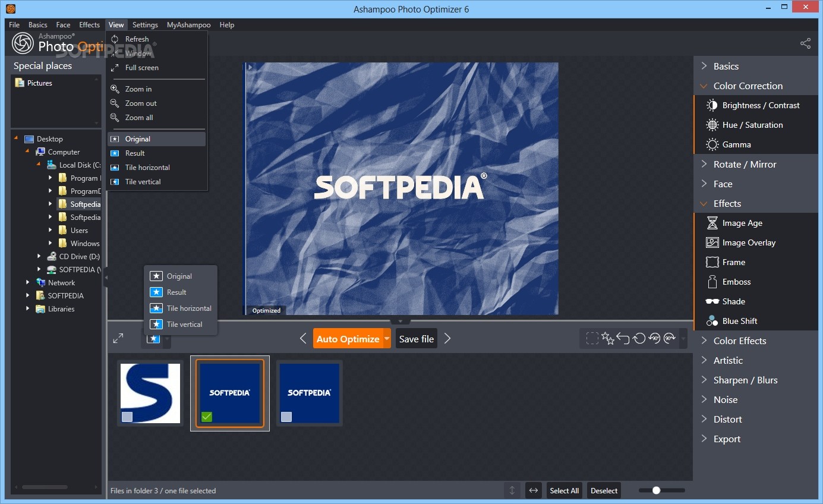Rotate image 90 degrees right
Screen dimensions: 823x504
click(670, 338)
